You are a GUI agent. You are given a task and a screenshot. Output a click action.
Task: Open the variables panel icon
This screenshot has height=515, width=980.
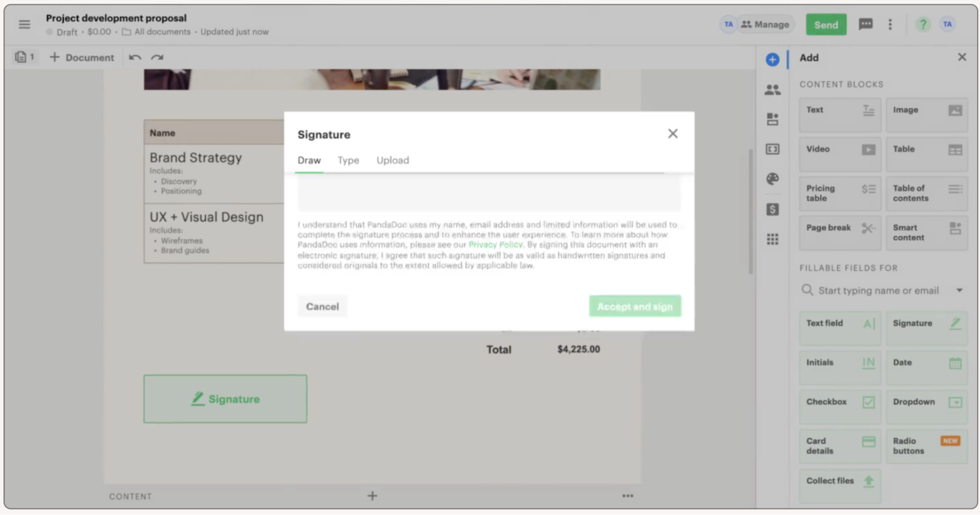point(772,149)
